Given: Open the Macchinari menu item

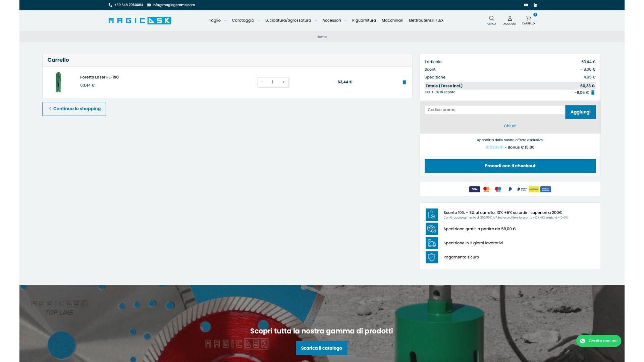Looking at the screenshot, I should pyautogui.click(x=392, y=20).
